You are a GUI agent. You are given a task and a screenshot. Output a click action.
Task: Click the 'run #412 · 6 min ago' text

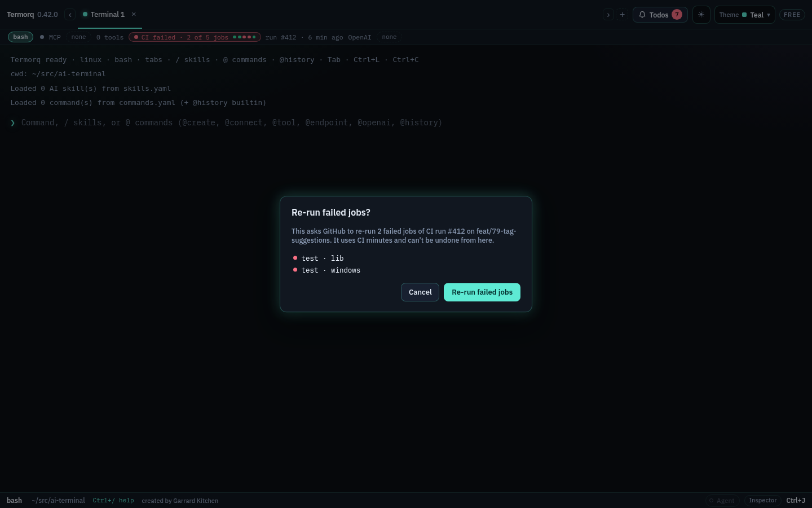coord(304,37)
